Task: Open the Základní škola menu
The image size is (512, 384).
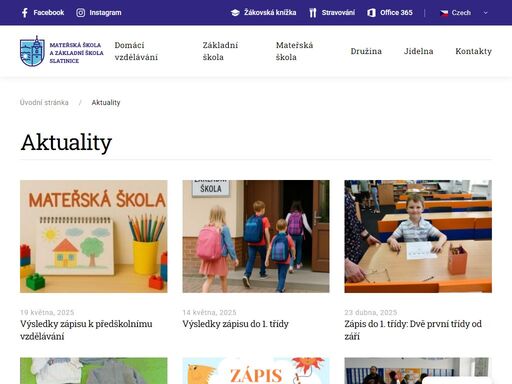Action: point(220,51)
